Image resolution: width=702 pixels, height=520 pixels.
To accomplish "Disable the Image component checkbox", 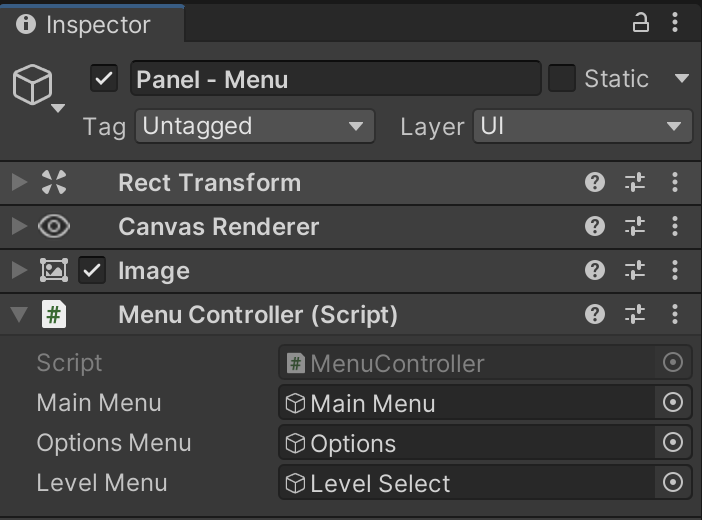I will pyautogui.click(x=92, y=270).
